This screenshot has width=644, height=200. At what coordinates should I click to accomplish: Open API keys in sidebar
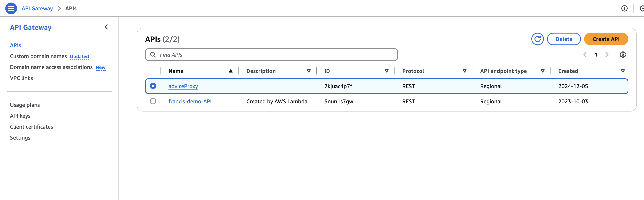20,116
